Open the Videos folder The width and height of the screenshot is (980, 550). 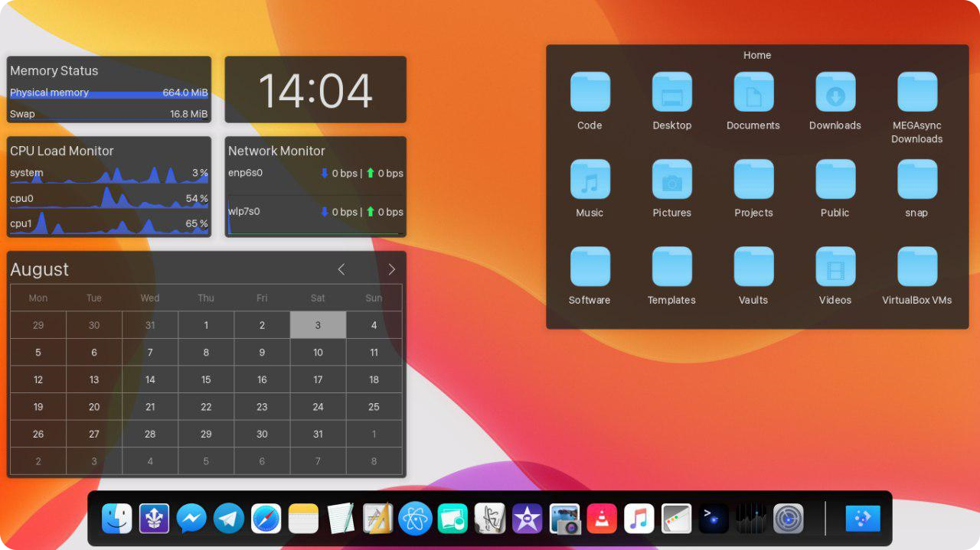click(835, 275)
